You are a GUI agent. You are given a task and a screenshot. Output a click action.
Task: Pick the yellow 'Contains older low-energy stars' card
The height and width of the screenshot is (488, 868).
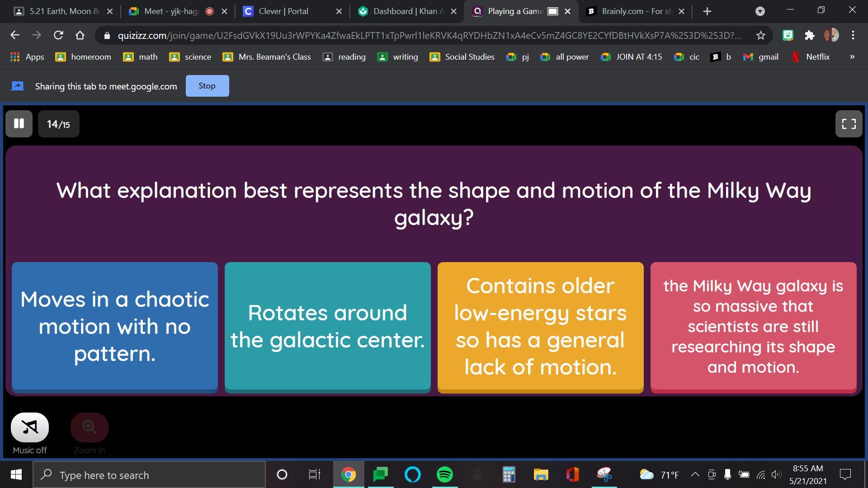click(x=540, y=326)
